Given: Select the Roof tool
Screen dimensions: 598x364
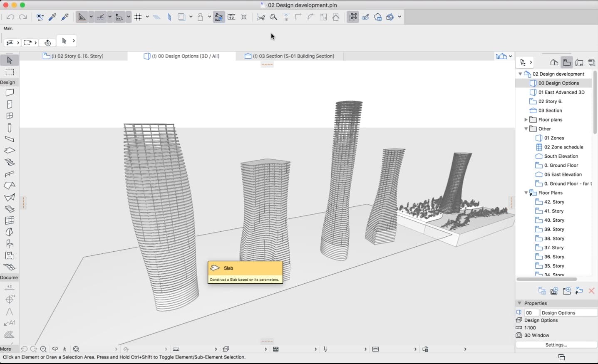Looking at the screenshot, I should pyautogui.click(x=10, y=186).
